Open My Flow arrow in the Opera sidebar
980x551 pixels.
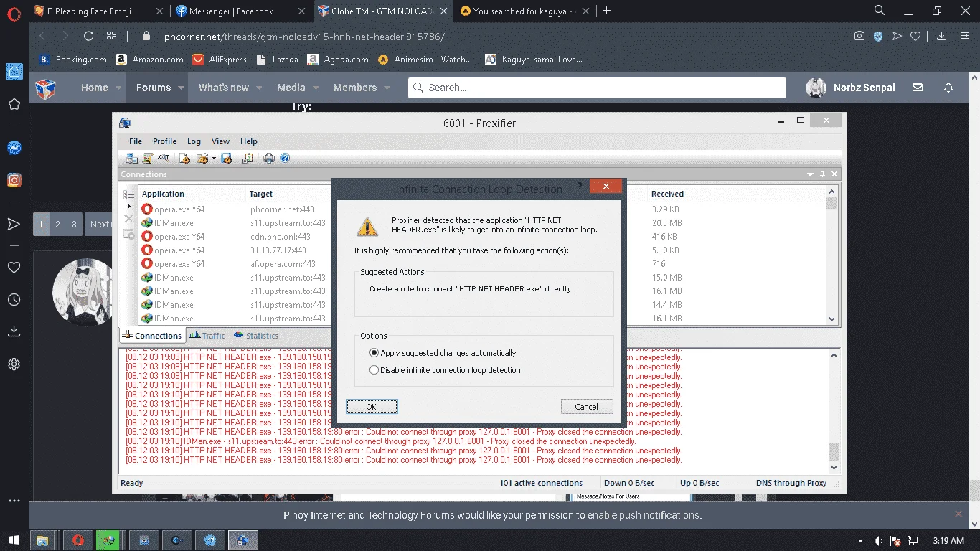pos(14,225)
